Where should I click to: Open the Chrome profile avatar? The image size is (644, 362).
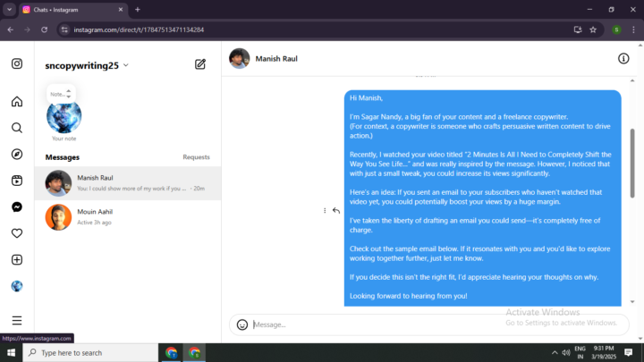[x=616, y=29]
